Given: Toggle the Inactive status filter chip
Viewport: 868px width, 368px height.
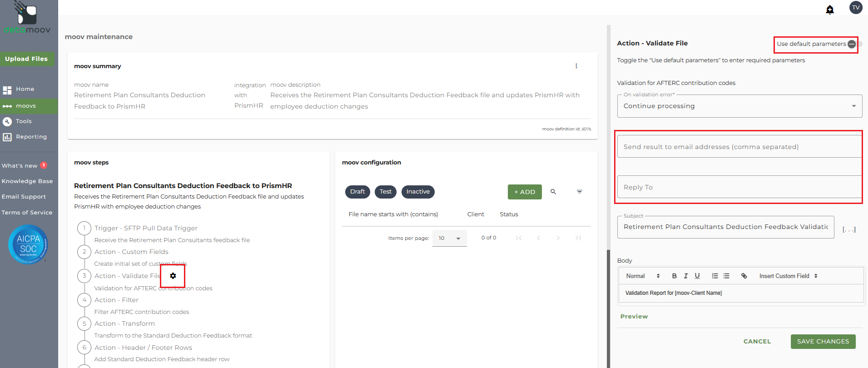Looking at the screenshot, I should [418, 192].
